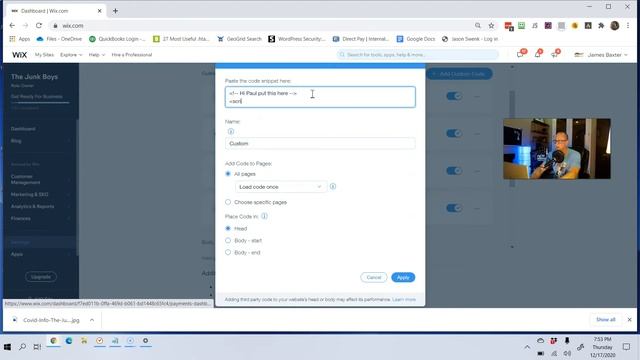
Task: Open Microsoft Edge from the taskbar
Action: pyautogui.click(x=69, y=341)
